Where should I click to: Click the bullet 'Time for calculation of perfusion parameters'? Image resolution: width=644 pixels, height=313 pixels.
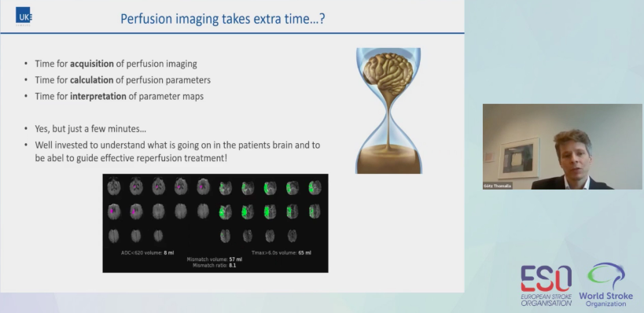[123, 80]
